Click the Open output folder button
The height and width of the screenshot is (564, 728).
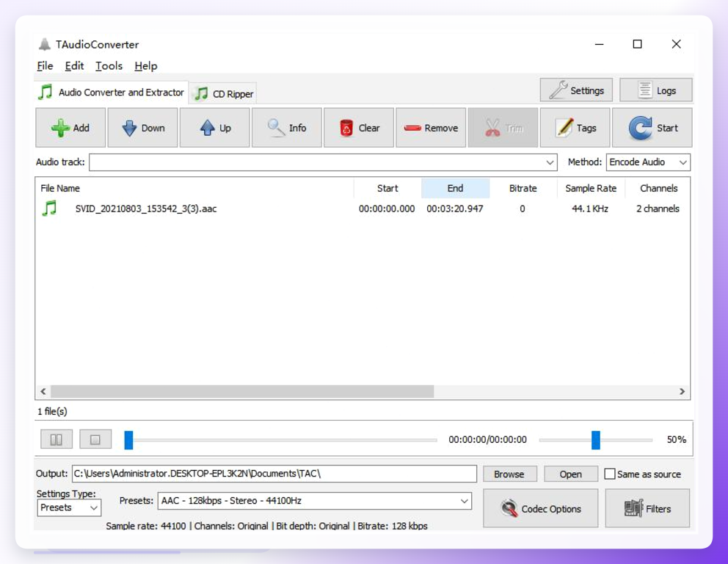(x=571, y=474)
